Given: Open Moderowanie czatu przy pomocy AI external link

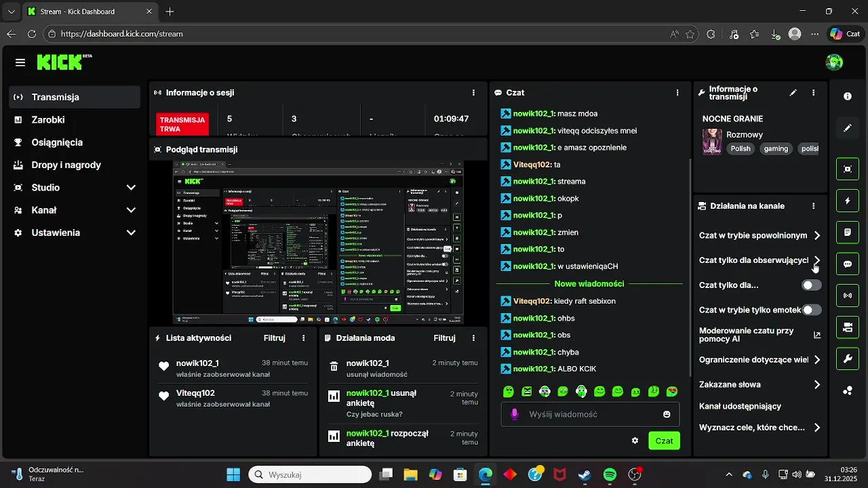Looking at the screenshot, I should point(817,335).
